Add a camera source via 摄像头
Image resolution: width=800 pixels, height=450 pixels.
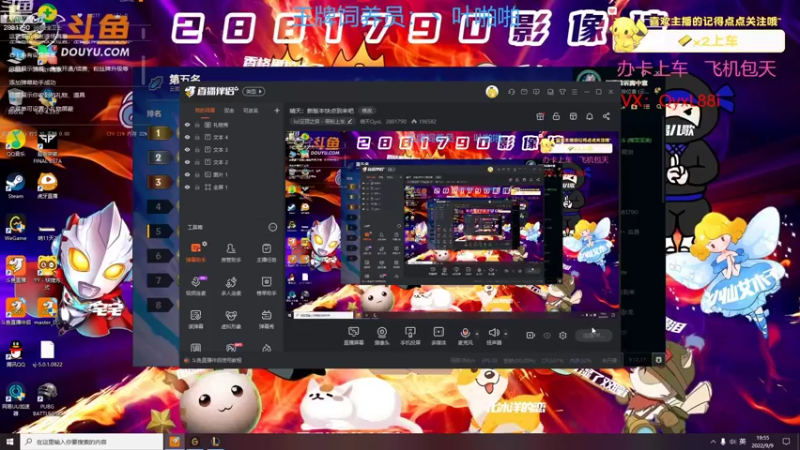pyautogui.click(x=382, y=336)
